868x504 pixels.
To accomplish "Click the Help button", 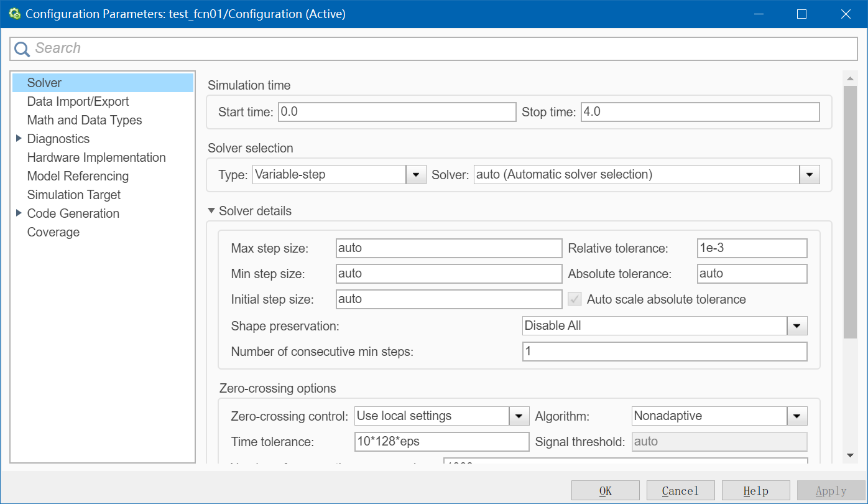I will (755, 491).
